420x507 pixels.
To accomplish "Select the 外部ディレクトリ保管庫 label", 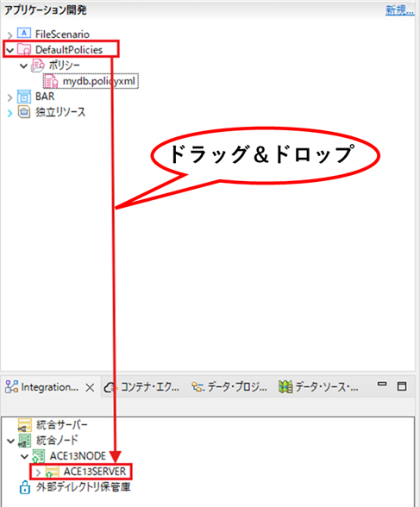I will point(84,487).
